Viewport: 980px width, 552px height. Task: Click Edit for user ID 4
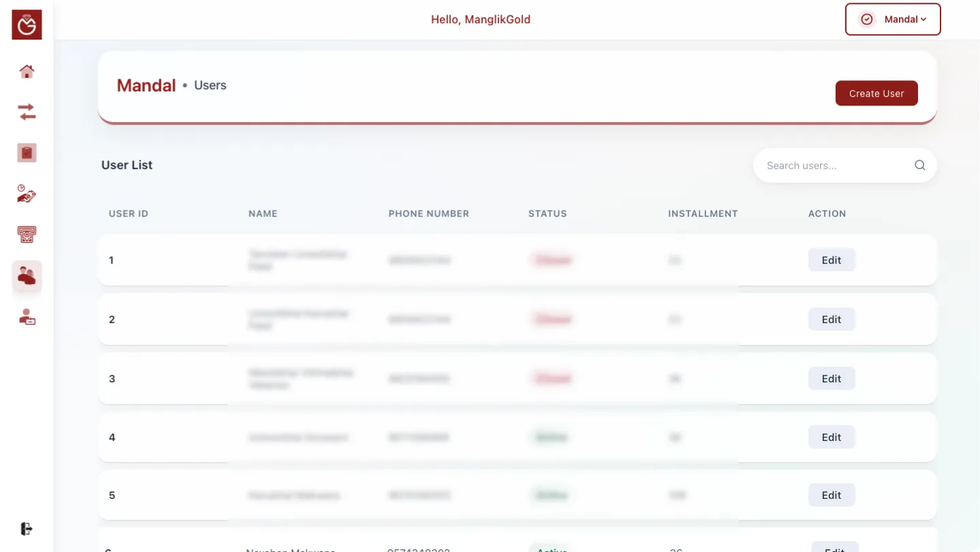[831, 438]
